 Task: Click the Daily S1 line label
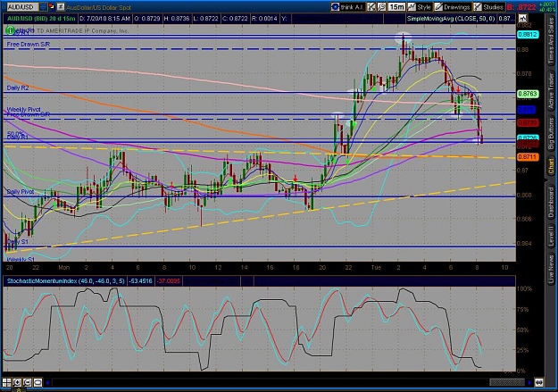[18, 242]
